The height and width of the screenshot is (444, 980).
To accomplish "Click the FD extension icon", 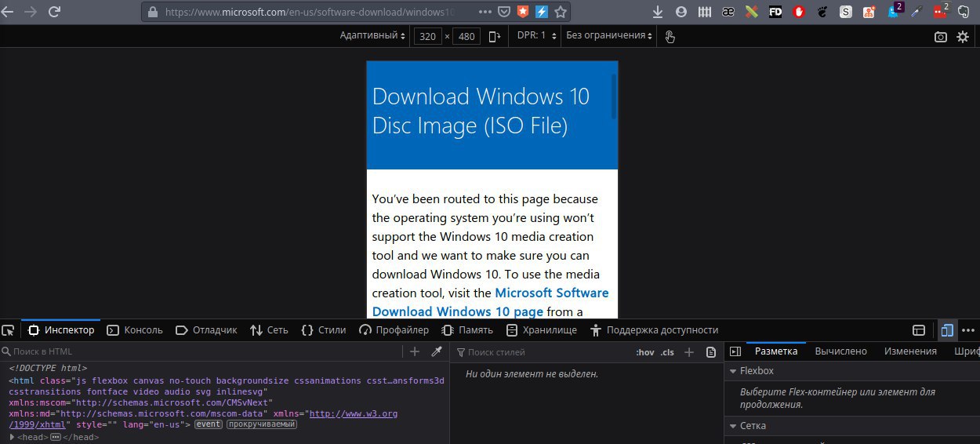I will pyautogui.click(x=775, y=12).
